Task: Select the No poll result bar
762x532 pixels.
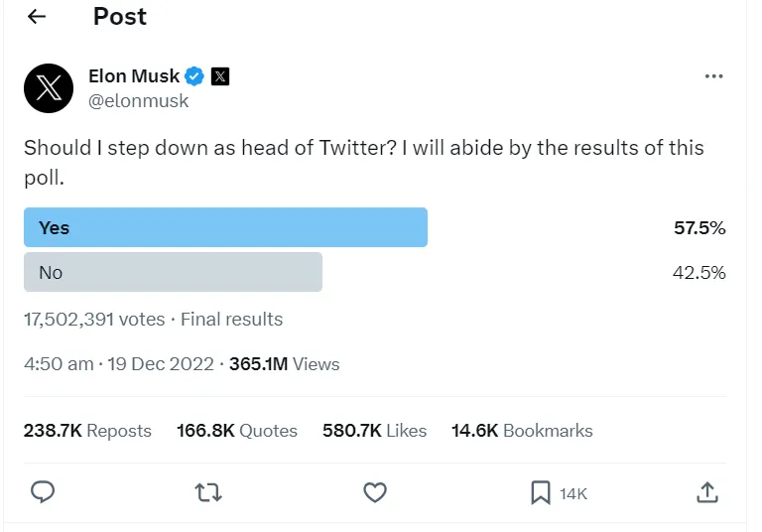Action: [173, 272]
